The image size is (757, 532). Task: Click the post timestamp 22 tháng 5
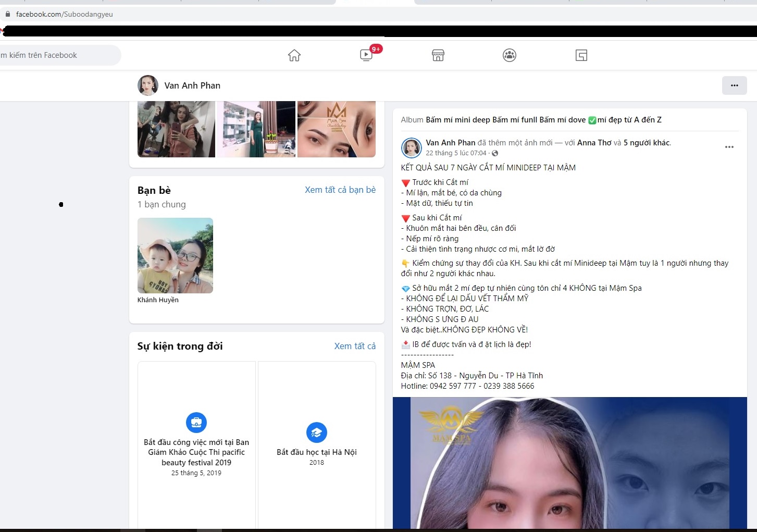[x=455, y=153]
